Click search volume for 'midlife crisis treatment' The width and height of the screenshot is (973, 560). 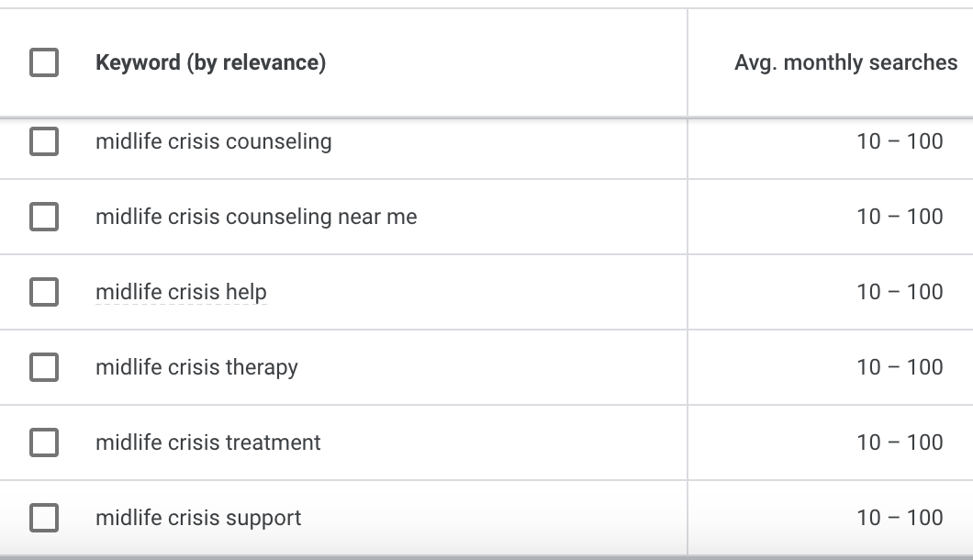click(x=900, y=442)
